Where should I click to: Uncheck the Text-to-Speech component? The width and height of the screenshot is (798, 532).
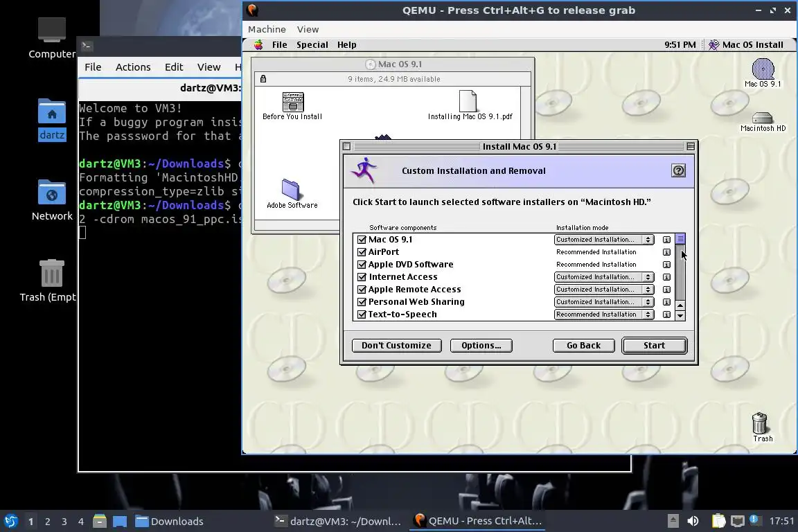tap(362, 314)
